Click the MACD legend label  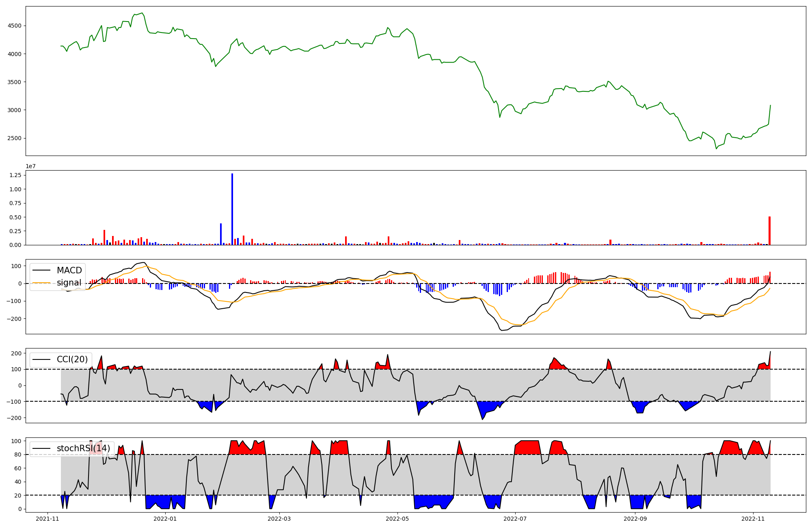coord(69,270)
